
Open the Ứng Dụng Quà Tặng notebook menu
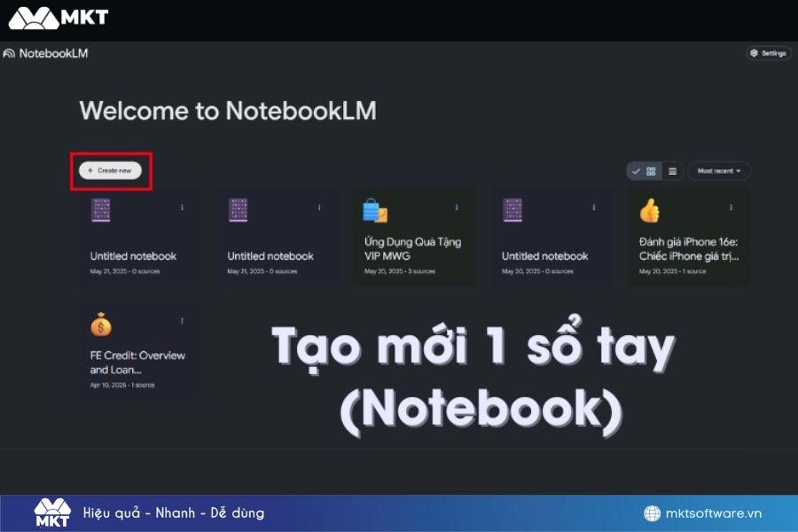(457, 207)
